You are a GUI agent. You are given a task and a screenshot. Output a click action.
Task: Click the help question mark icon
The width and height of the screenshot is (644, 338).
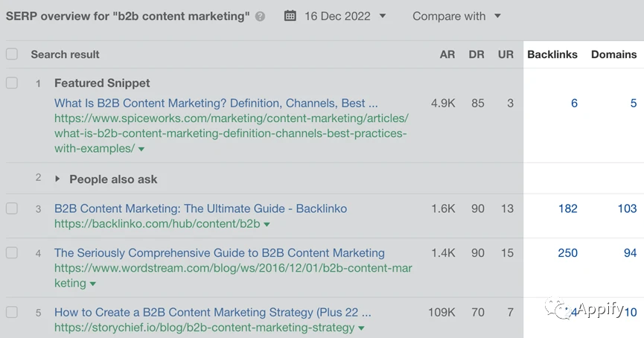tap(260, 16)
